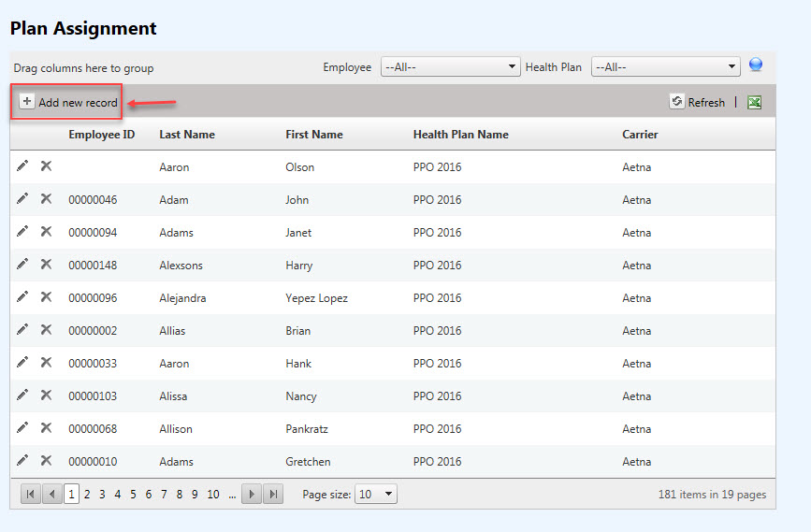
Task: Sort by First Name column
Action: click(x=314, y=135)
